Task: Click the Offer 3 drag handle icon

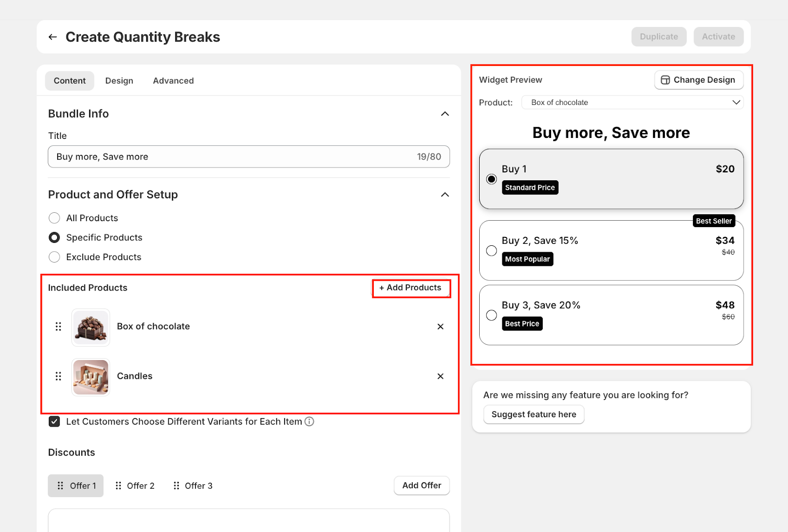Action: (x=176, y=486)
